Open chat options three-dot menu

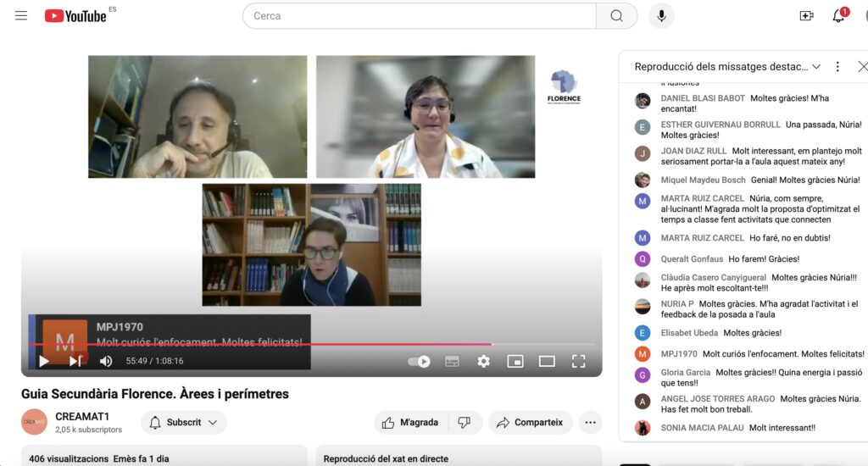(x=837, y=67)
